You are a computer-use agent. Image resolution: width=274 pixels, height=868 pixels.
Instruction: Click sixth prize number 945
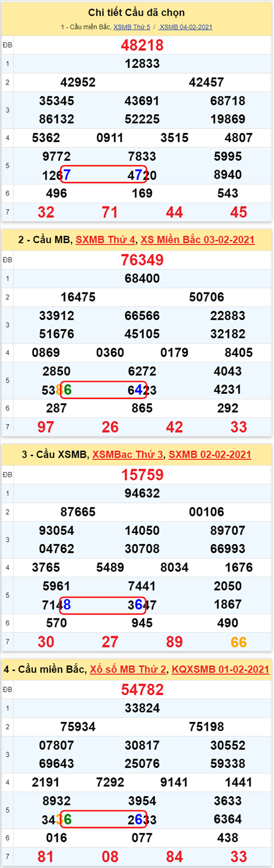(x=142, y=623)
